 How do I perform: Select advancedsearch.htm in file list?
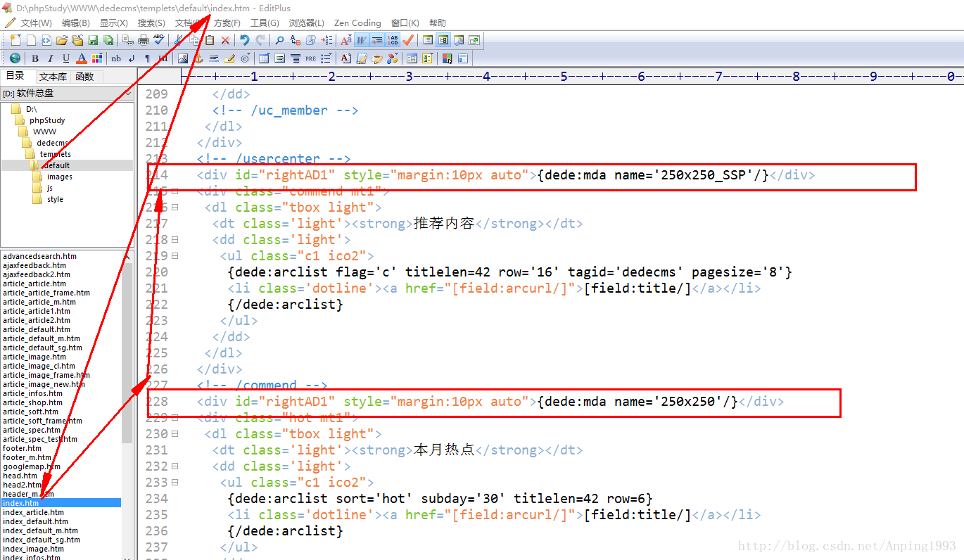pos(39,256)
